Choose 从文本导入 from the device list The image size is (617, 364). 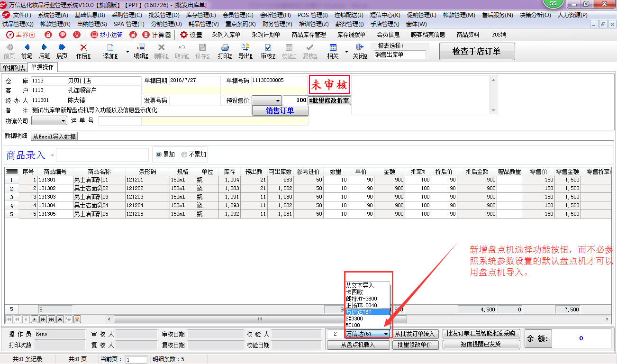[367, 285]
